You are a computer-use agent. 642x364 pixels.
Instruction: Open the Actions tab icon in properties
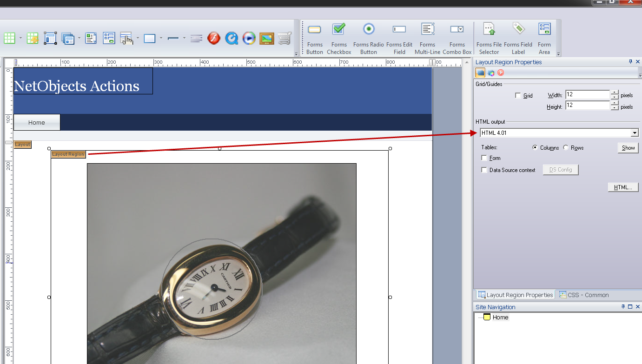pos(501,73)
